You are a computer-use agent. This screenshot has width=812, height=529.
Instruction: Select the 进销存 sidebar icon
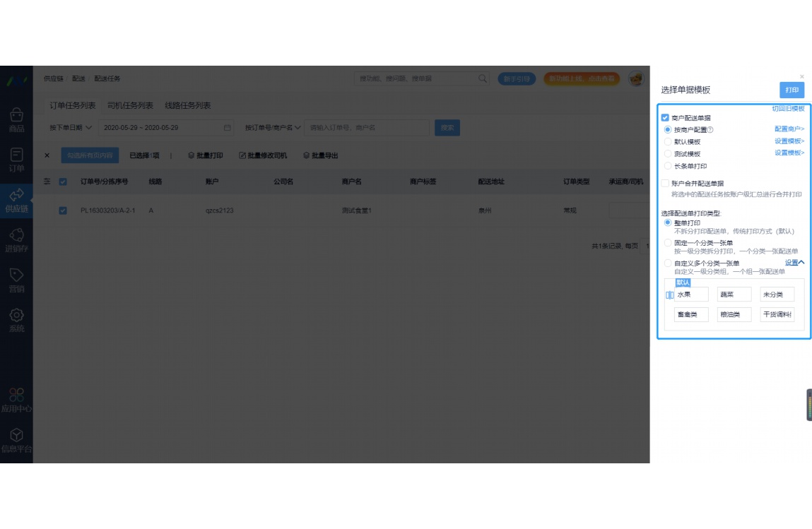click(16, 242)
